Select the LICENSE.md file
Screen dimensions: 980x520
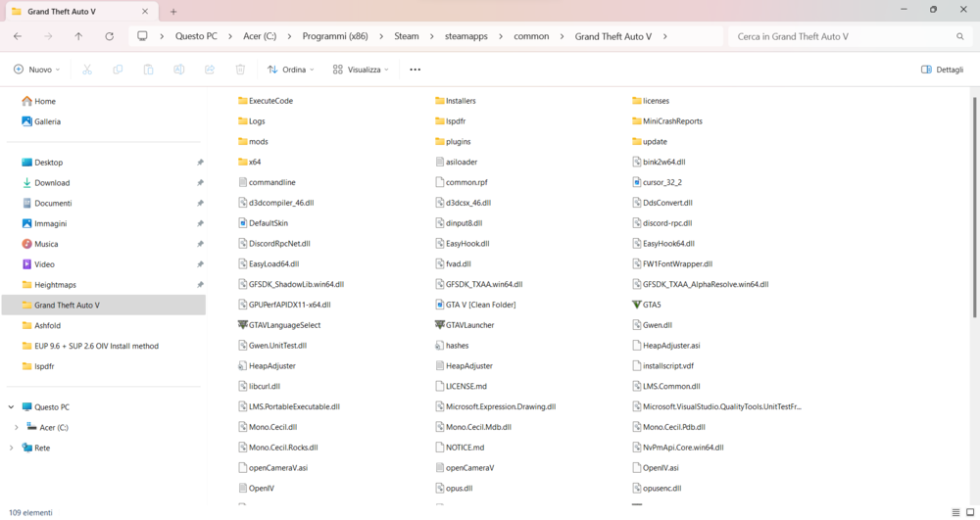pyautogui.click(x=461, y=387)
